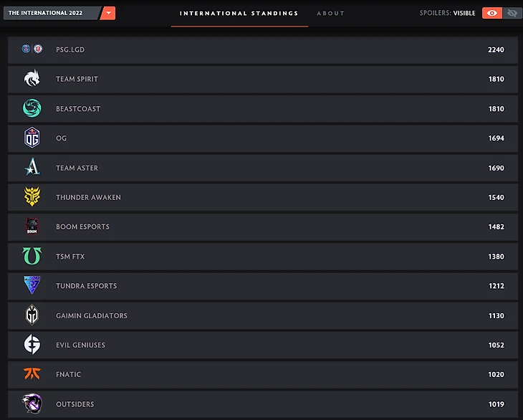Switch to the About tab

[330, 14]
